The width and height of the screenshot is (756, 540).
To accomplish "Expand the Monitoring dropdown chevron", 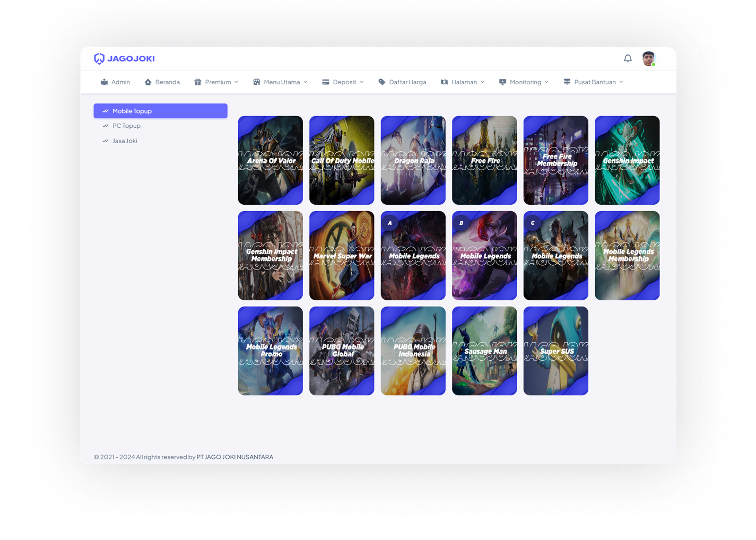I will pyautogui.click(x=546, y=82).
